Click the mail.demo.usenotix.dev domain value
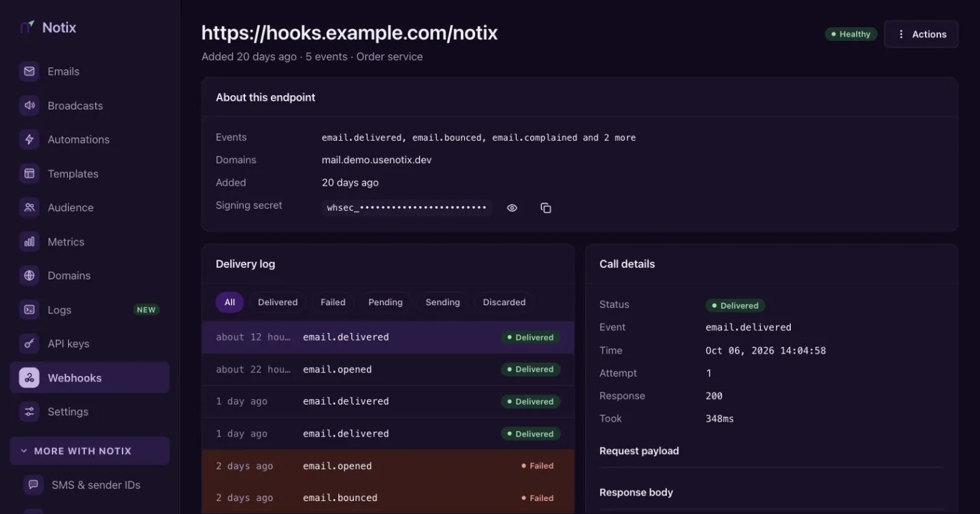The image size is (980, 514). tap(377, 160)
